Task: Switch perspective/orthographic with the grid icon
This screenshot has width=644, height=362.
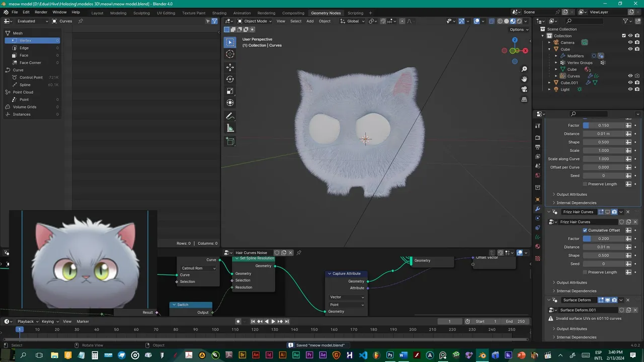Action: coord(524,100)
